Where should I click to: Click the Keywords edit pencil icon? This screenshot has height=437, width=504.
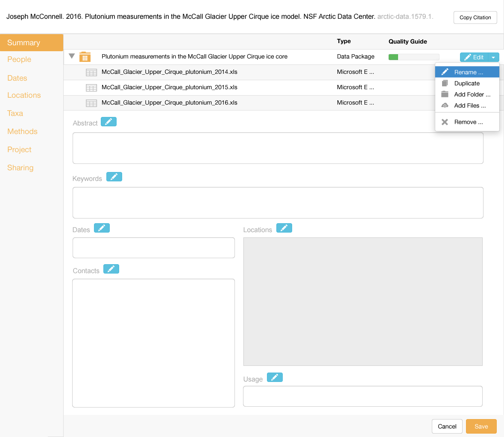coord(114,177)
